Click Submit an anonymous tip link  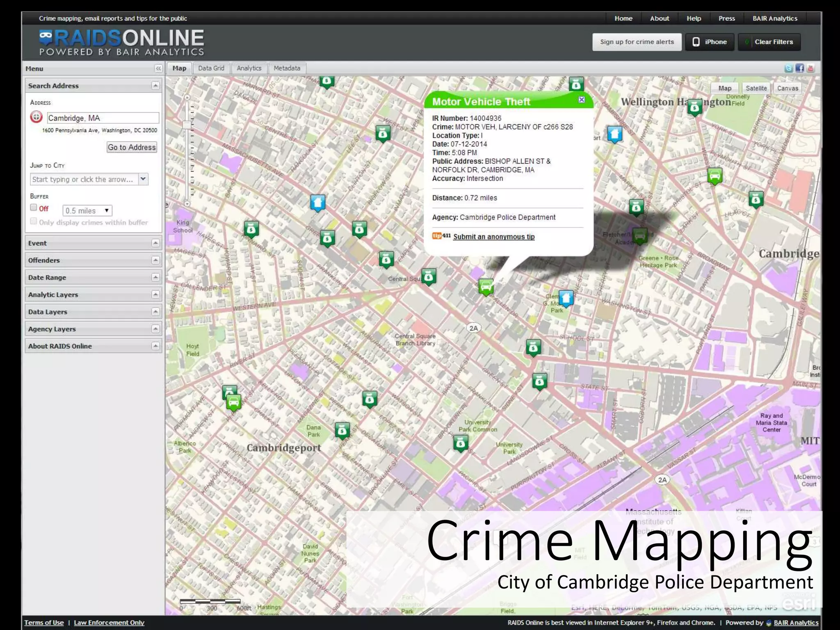point(494,237)
